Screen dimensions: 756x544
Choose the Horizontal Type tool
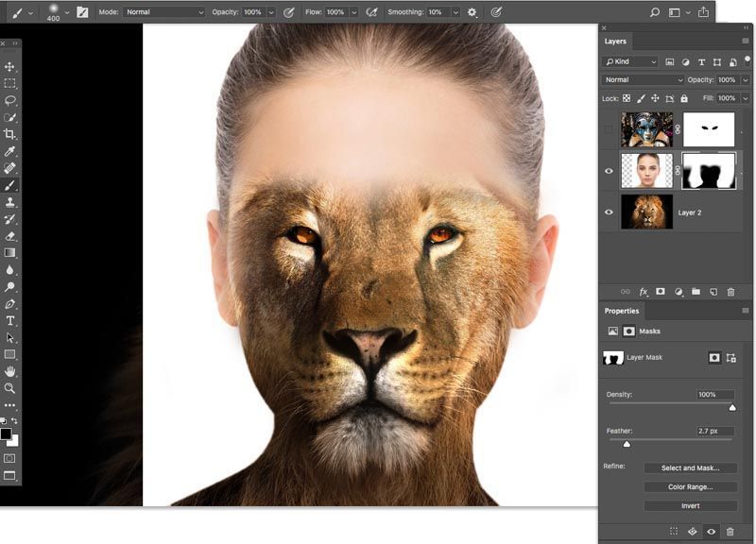tap(10, 321)
